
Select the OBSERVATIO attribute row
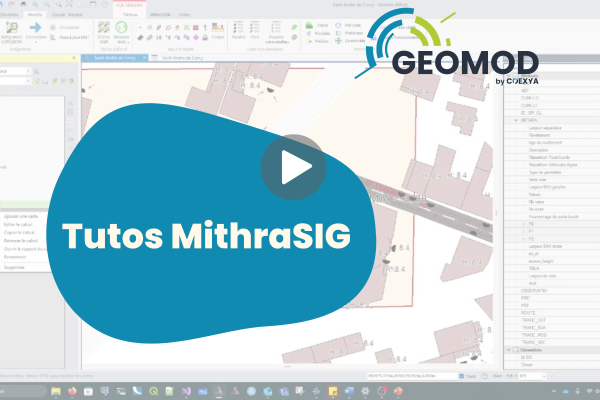(552, 291)
